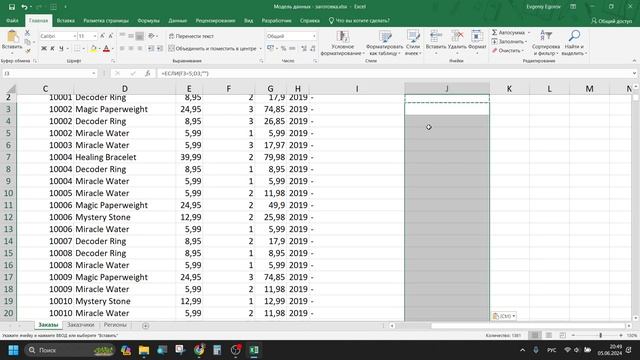Switch to the Рецензирование tab
Screen dimensions: 640x360
(x=215, y=20)
